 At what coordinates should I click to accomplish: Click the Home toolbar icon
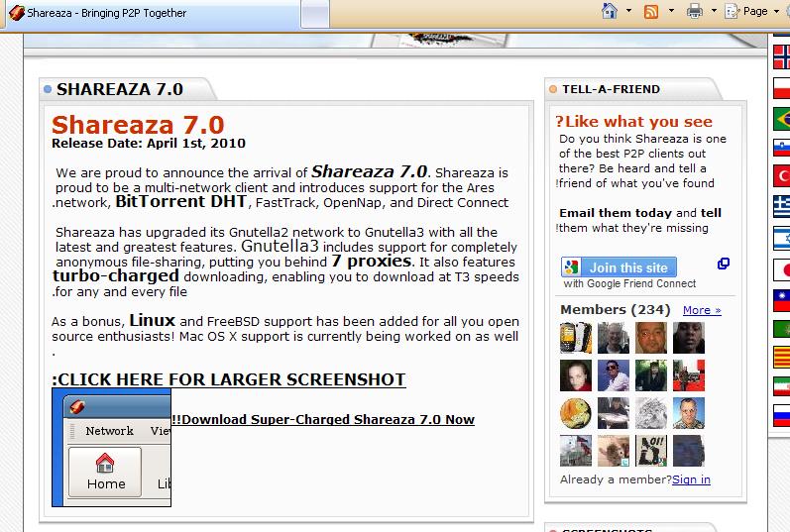tap(611, 11)
